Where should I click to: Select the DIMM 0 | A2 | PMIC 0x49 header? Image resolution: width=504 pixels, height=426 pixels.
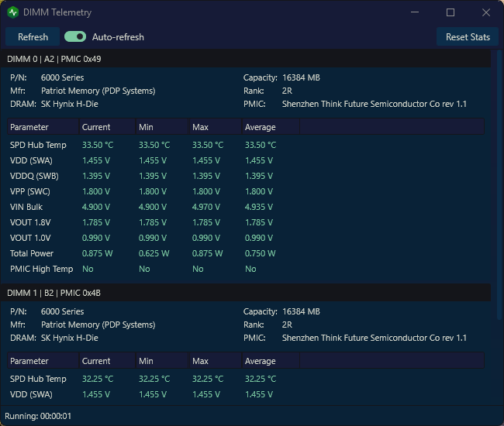246,59
